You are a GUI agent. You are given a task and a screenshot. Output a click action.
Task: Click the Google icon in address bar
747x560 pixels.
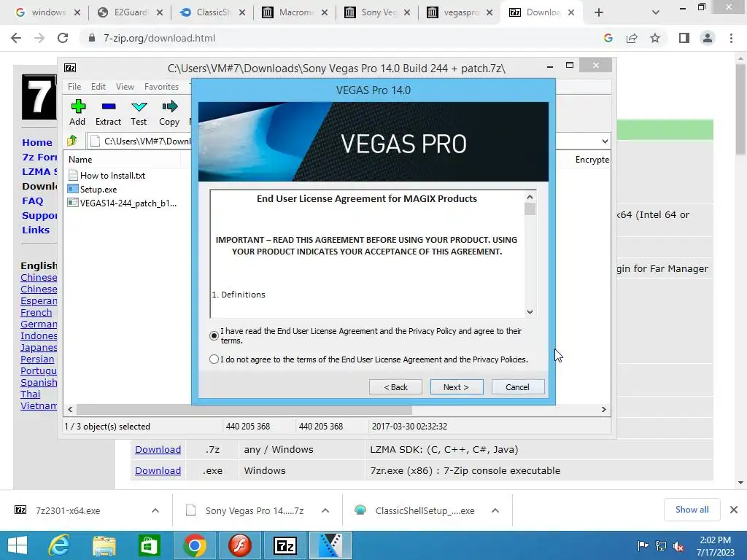click(608, 38)
